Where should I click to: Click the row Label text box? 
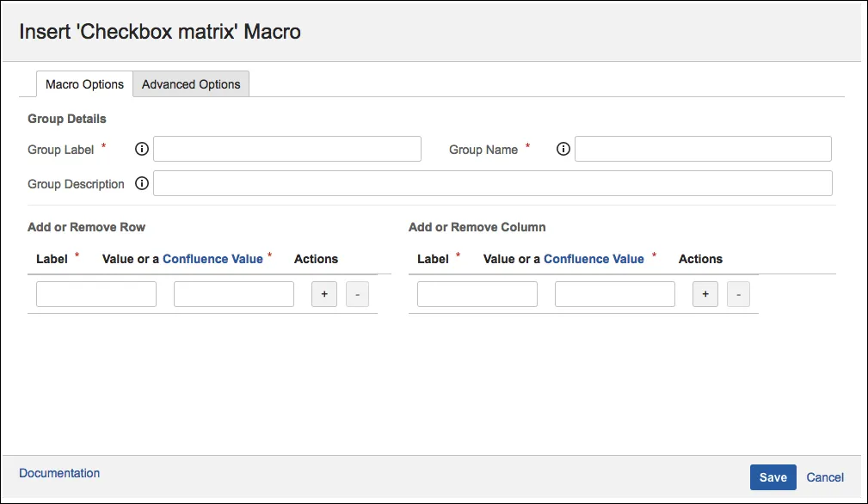click(x=96, y=294)
